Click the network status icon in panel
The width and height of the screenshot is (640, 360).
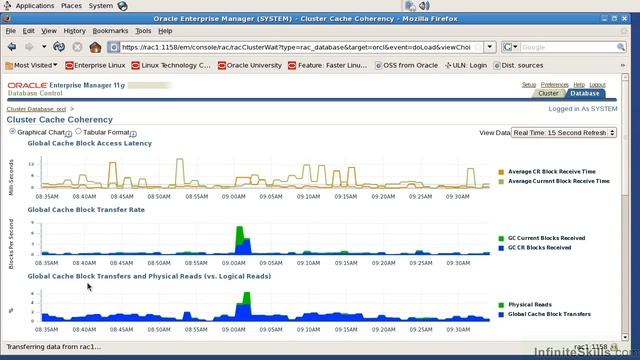[x=410, y=6]
